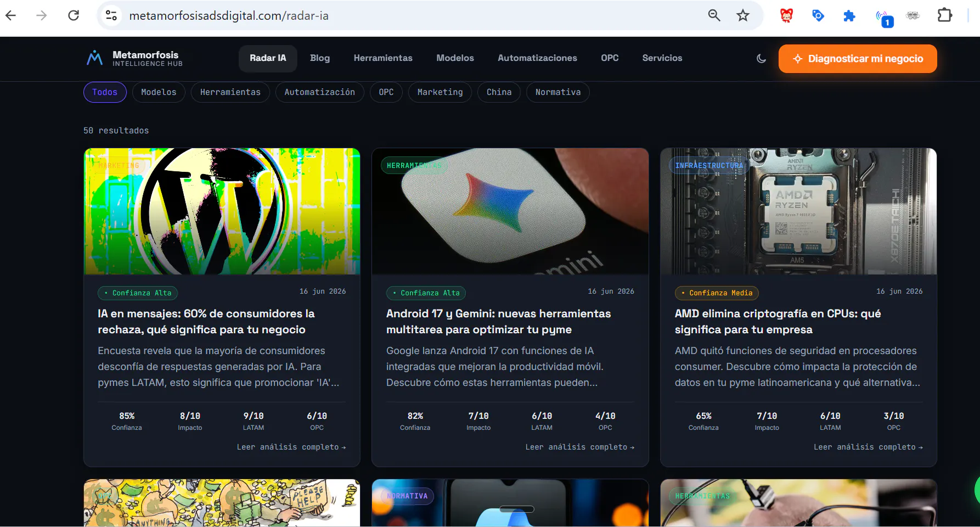Click the INFRAESTRUCTURA badge on AMD image

(709, 165)
